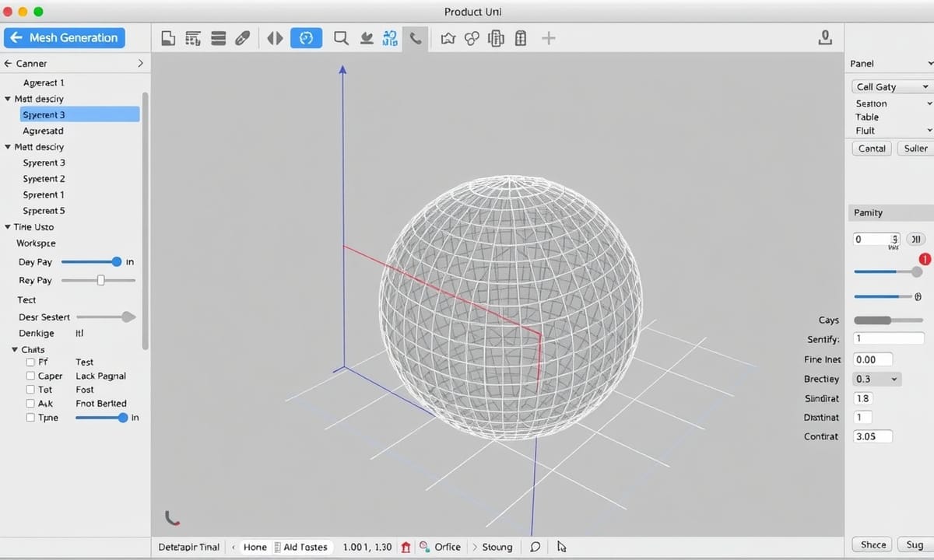Switch to the Ald Tastes tab
Viewport: 934px width, 560px height.
pyautogui.click(x=305, y=547)
